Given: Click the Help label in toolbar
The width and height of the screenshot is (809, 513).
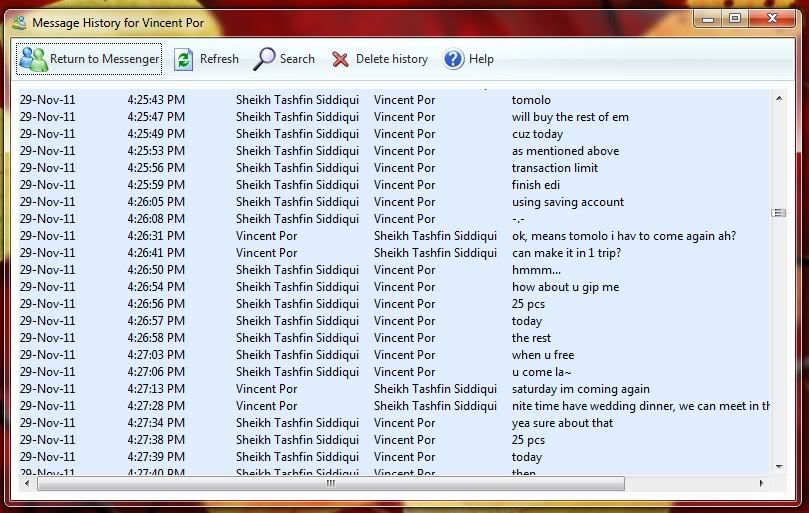Looking at the screenshot, I should point(481,59).
